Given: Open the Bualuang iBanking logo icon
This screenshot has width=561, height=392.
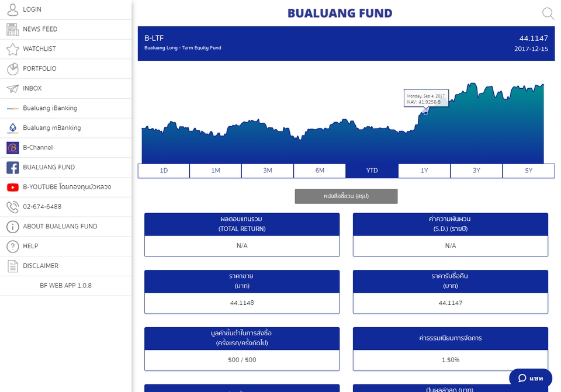Looking at the screenshot, I should click(x=12, y=109).
